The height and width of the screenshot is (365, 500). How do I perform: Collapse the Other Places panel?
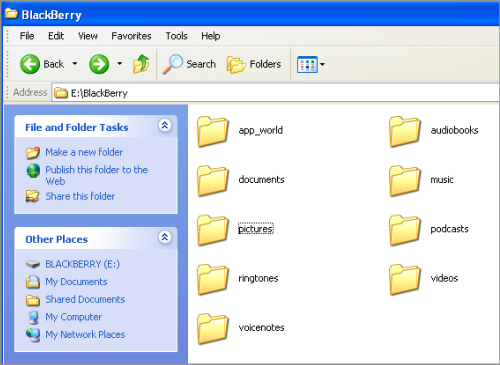pos(165,237)
